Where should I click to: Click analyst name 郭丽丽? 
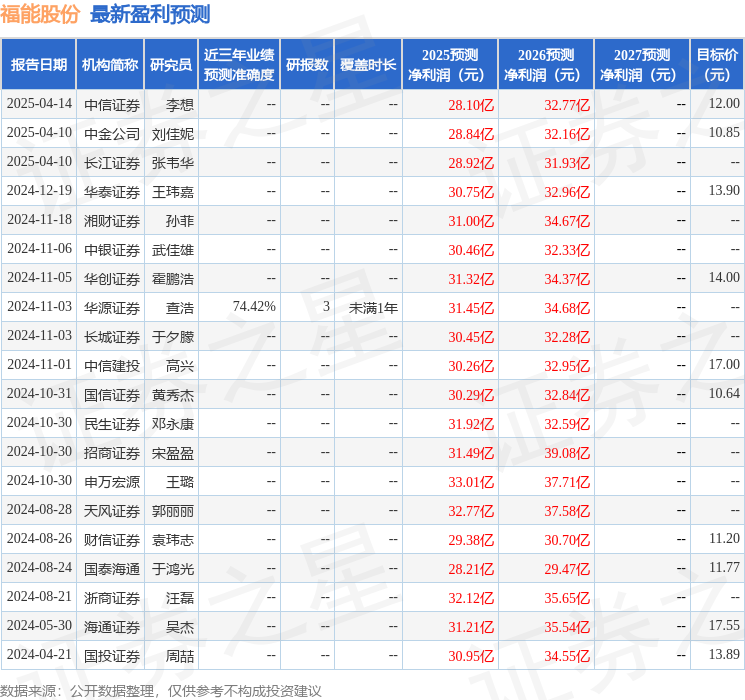[x=172, y=511]
